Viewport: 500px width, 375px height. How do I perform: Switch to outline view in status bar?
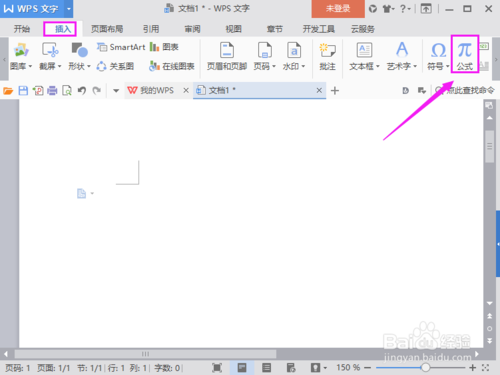click(x=266, y=368)
